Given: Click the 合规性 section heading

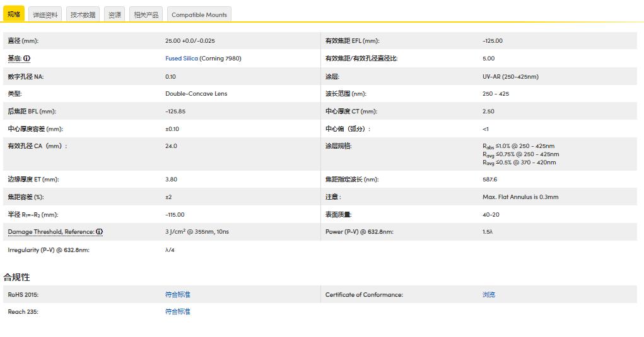Looking at the screenshot, I should point(17,277).
